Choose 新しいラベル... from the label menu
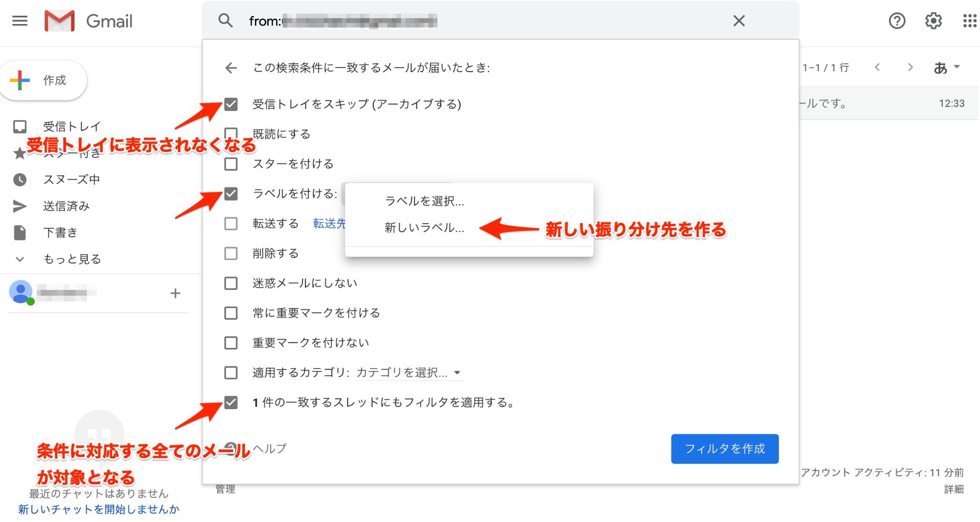The height and width of the screenshot is (522, 980). 424,228
